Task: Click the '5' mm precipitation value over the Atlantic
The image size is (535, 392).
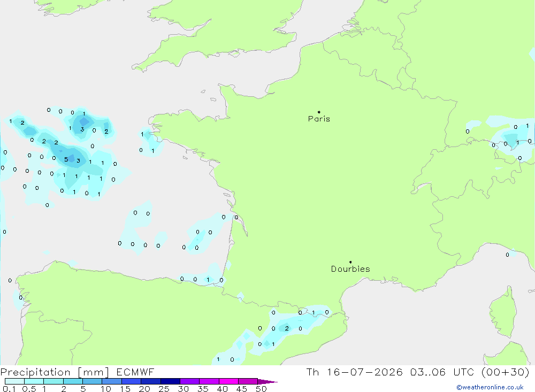Action: (x=66, y=159)
